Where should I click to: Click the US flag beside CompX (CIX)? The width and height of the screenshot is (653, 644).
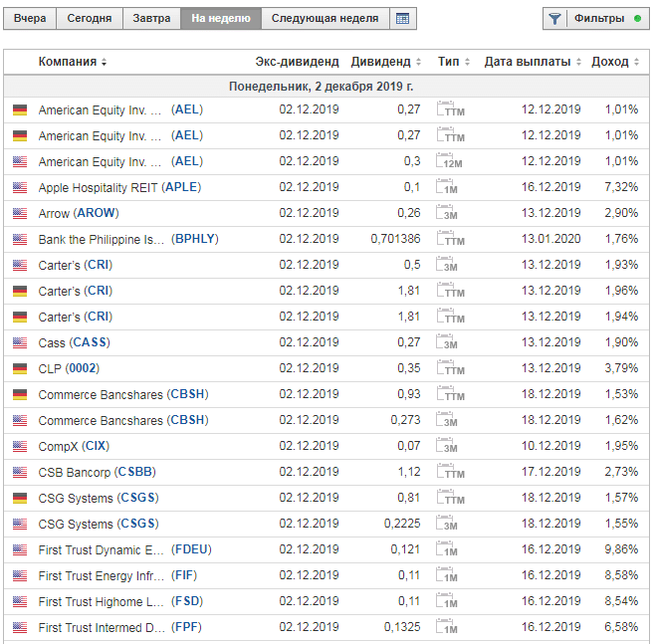(x=20, y=446)
